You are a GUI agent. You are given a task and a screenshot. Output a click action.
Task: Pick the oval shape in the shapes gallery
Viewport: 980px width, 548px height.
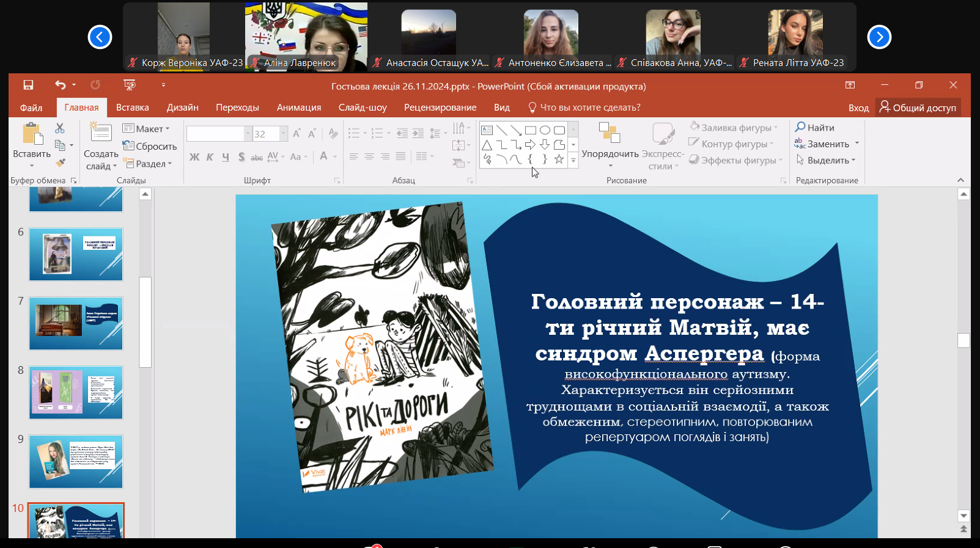[545, 130]
